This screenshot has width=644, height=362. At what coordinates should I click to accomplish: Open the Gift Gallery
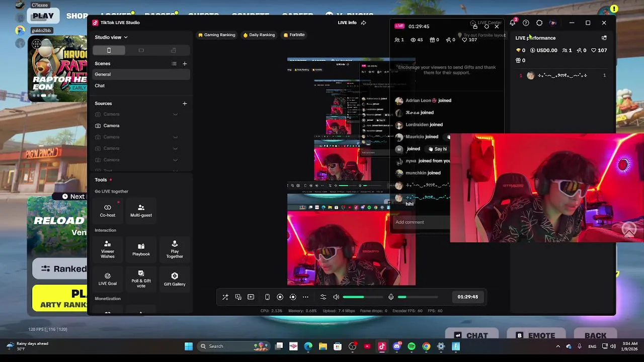click(x=175, y=279)
